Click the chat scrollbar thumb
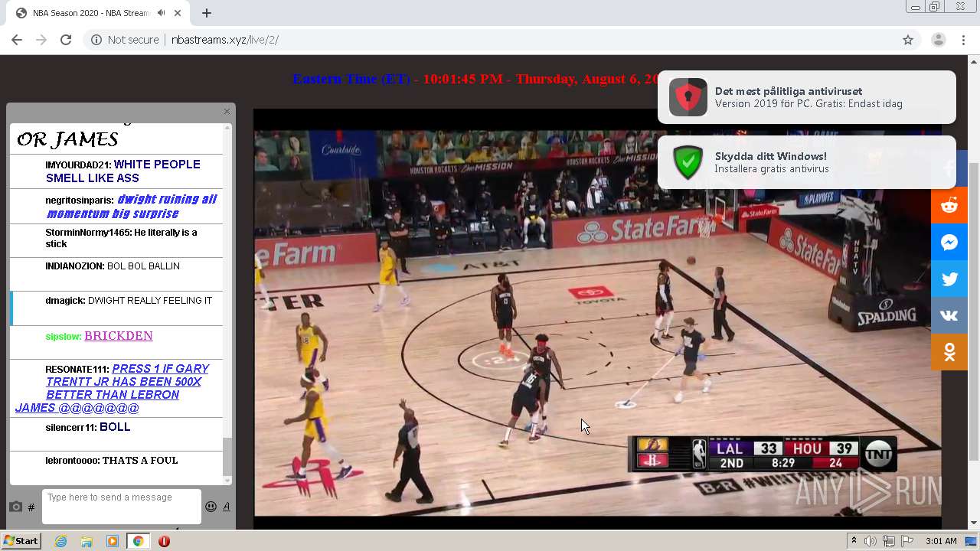The width and height of the screenshot is (980, 551). tap(227, 457)
